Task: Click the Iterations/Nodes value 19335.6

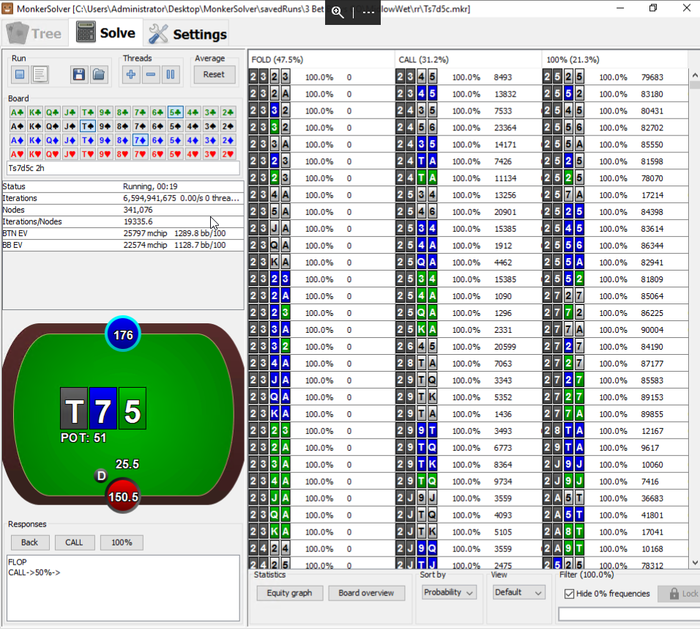Action: [x=138, y=221]
